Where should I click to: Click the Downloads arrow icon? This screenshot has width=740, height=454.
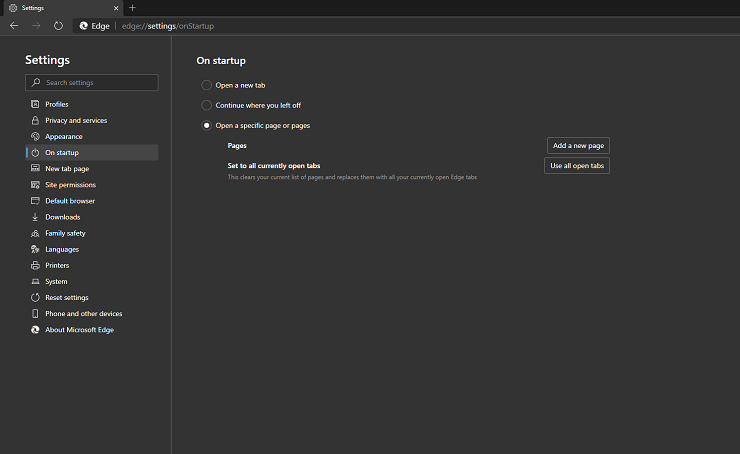click(x=35, y=217)
